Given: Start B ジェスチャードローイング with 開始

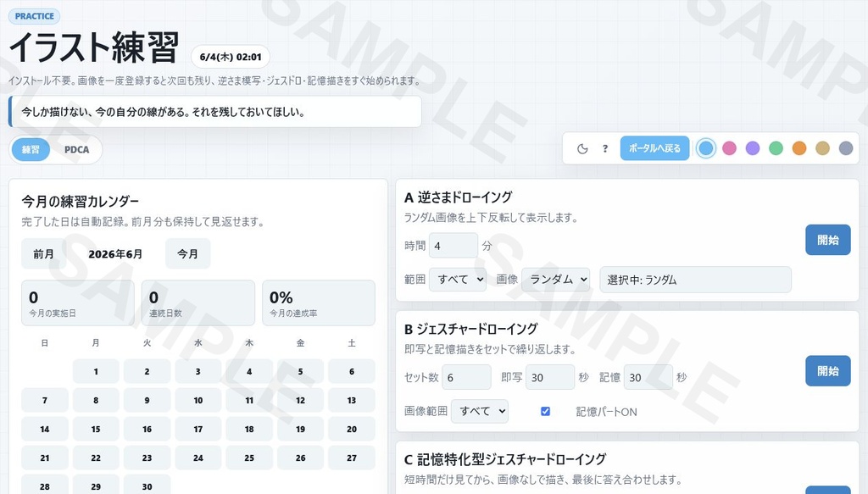Looking at the screenshot, I should pyautogui.click(x=827, y=370).
